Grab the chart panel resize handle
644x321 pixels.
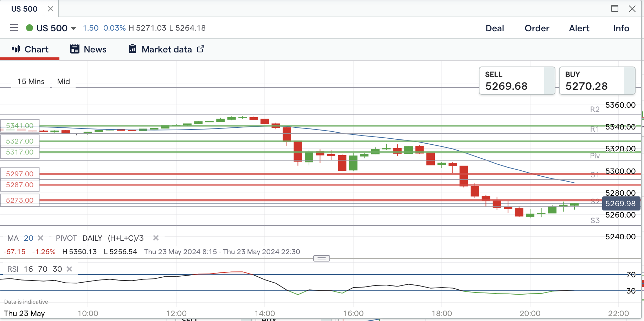tap(322, 258)
